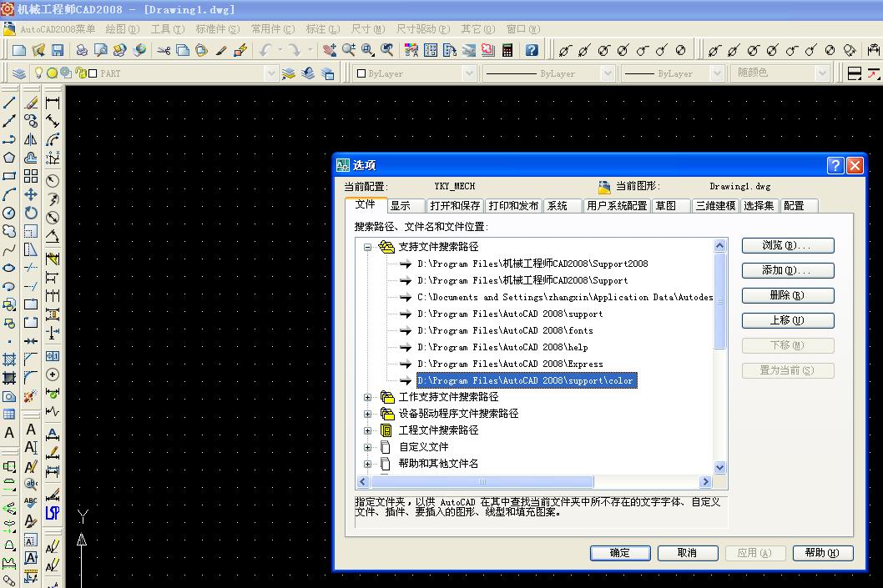Click the Save floppy disk icon

(x=58, y=51)
